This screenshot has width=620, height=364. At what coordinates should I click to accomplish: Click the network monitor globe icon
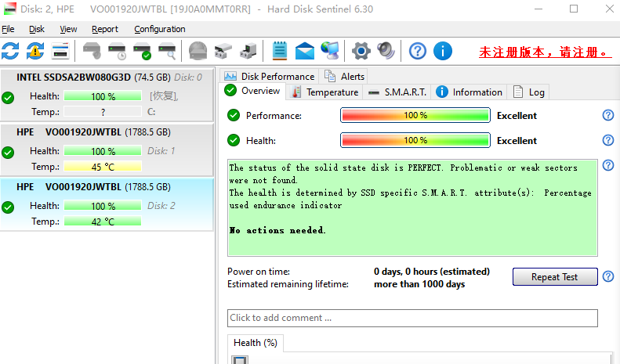330,52
